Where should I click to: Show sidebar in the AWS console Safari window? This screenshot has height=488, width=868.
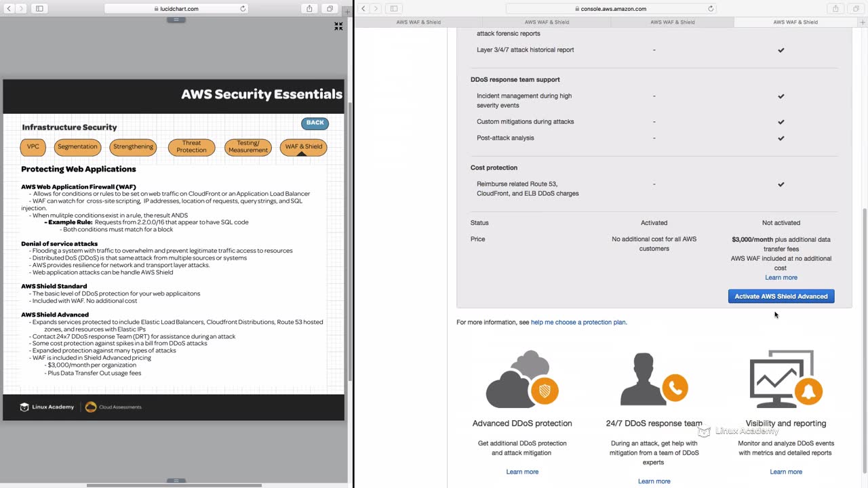(x=393, y=9)
